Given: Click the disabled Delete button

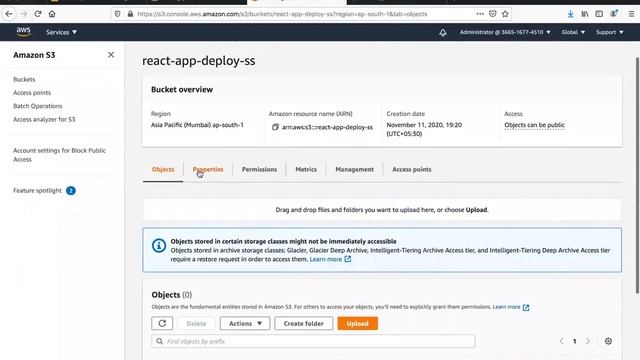Looking at the screenshot, I should (196, 323).
